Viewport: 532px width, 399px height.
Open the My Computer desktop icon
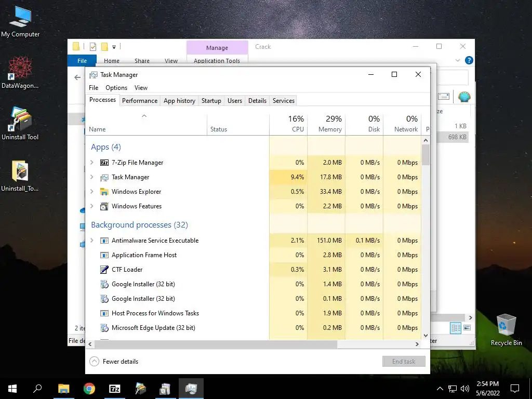click(x=20, y=21)
